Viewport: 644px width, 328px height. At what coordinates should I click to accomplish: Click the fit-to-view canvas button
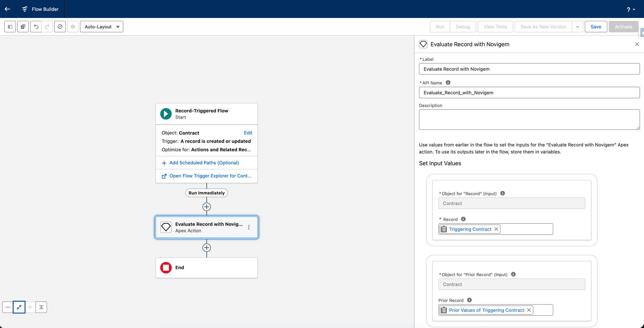tap(19, 307)
